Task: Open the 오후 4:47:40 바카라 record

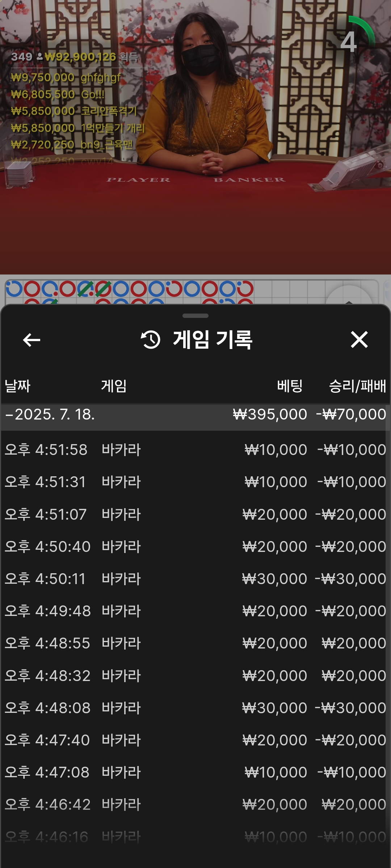Action: point(195,740)
